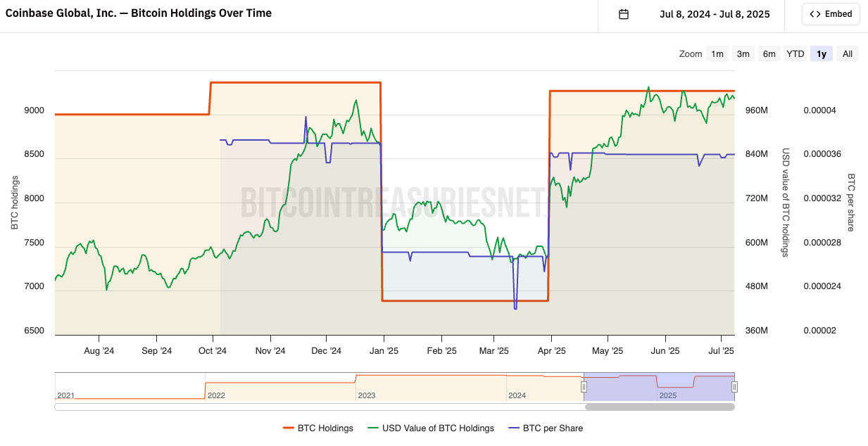868x446 pixels.
Task: Choose the YTD zoom option
Action: click(x=795, y=54)
